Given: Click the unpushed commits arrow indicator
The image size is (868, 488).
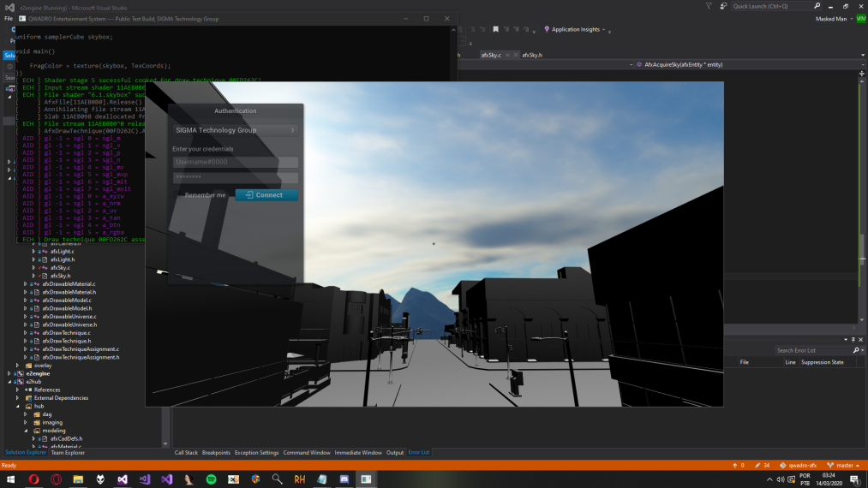Looking at the screenshot, I should [x=739, y=466].
